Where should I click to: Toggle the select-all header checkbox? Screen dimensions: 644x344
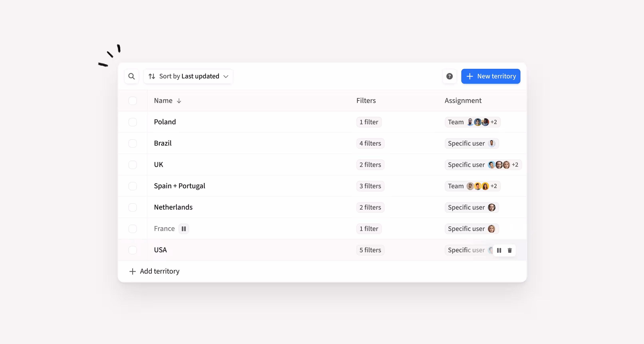(x=132, y=101)
